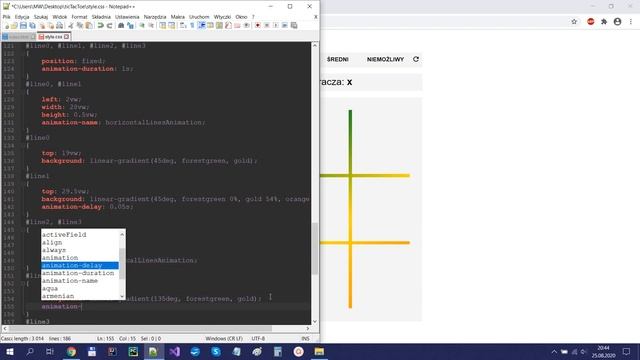Open the Wtyczki menu
This screenshot has height=360, width=640.
pyautogui.click(x=222, y=17)
